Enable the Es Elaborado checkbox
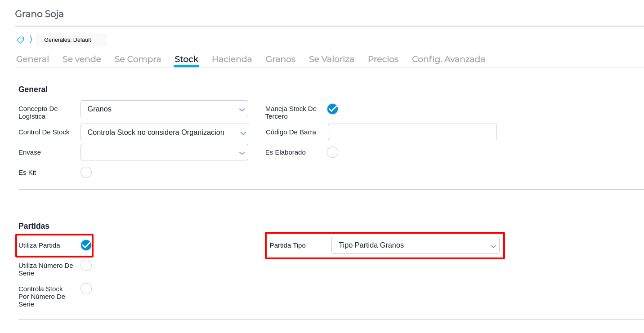The image size is (644, 333). click(332, 152)
